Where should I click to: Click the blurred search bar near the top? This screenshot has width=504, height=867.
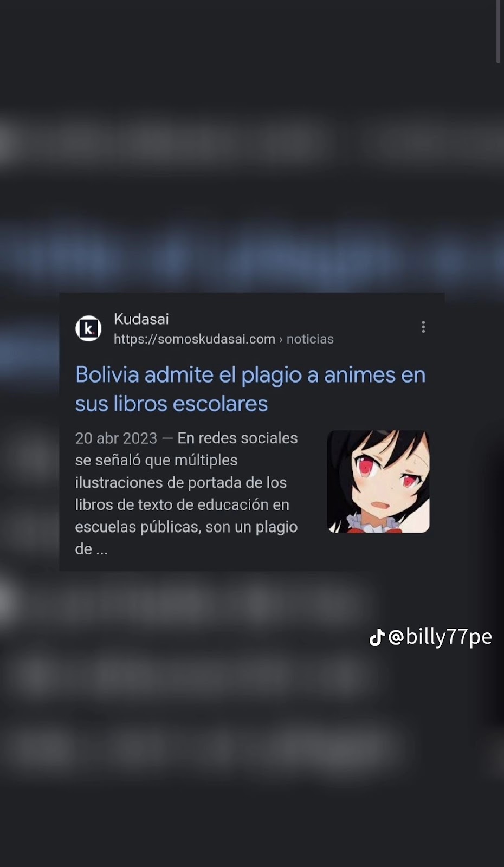[x=252, y=141]
